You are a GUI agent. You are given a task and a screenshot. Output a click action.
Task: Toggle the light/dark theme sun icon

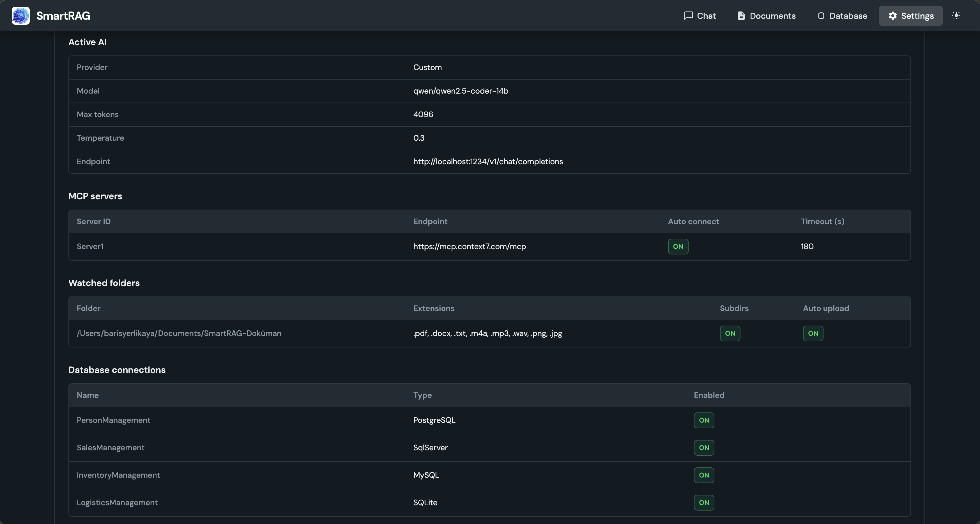tap(956, 16)
